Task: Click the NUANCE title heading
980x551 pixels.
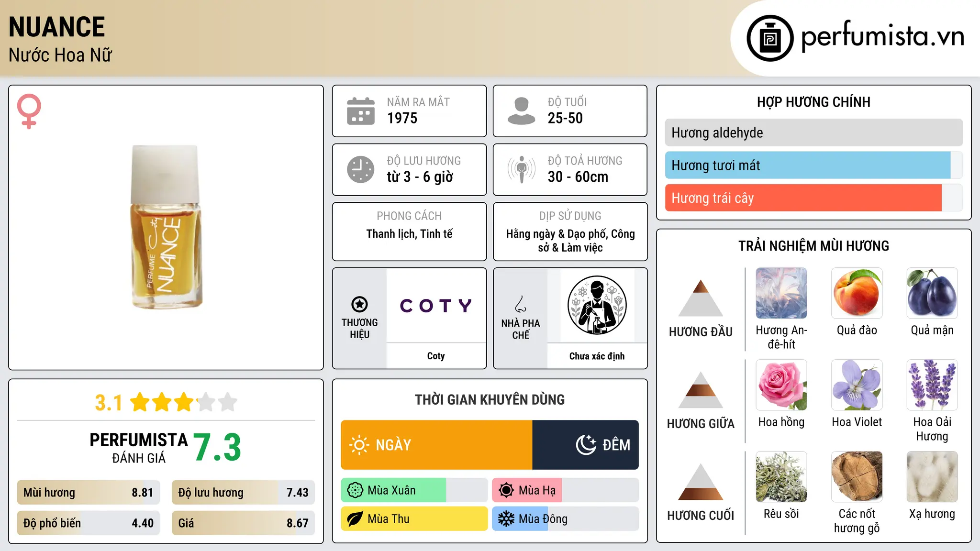Action: [57, 27]
